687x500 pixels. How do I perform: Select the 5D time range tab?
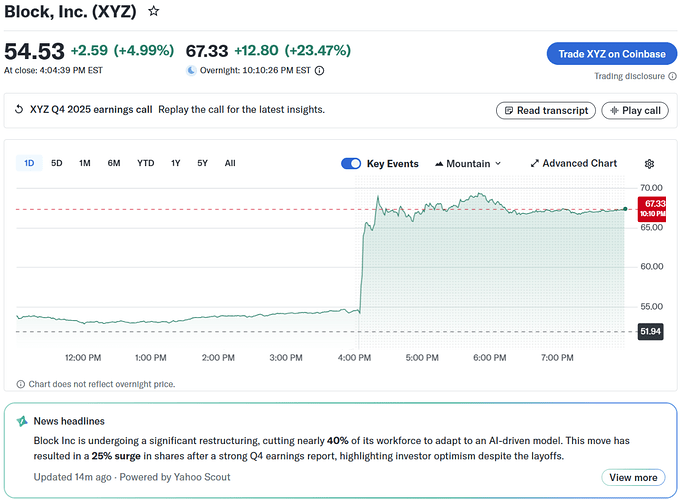[57, 163]
